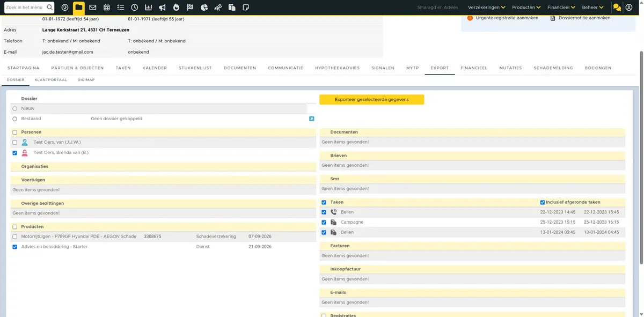This screenshot has width=644, height=317.
Task: Open the clock icon in top bar
Action: coord(134,8)
